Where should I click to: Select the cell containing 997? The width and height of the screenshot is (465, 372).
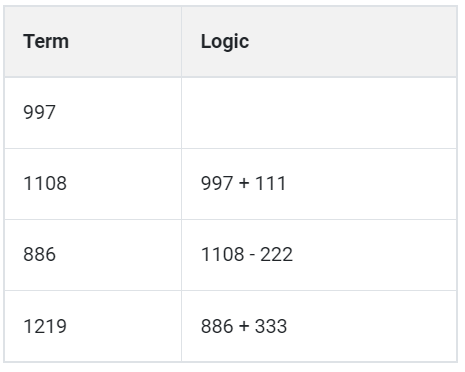click(x=93, y=113)
